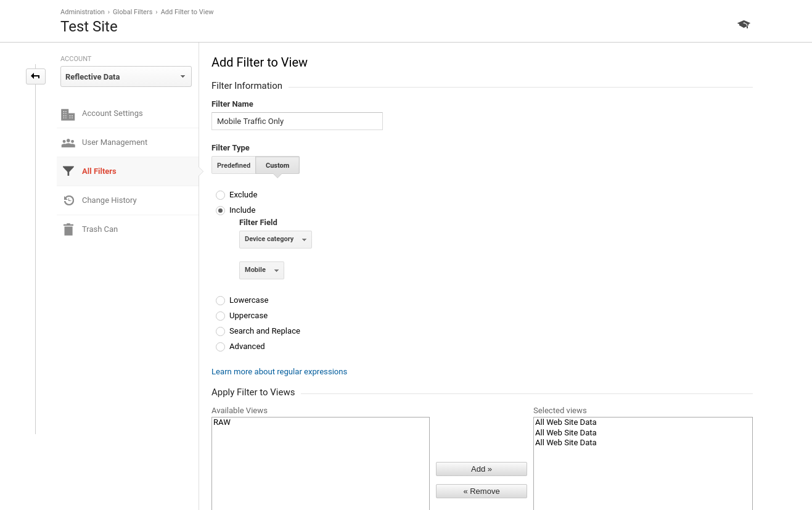Switch to the Predefined filter type tab
The image size is (812, 510).
[234, 165]
